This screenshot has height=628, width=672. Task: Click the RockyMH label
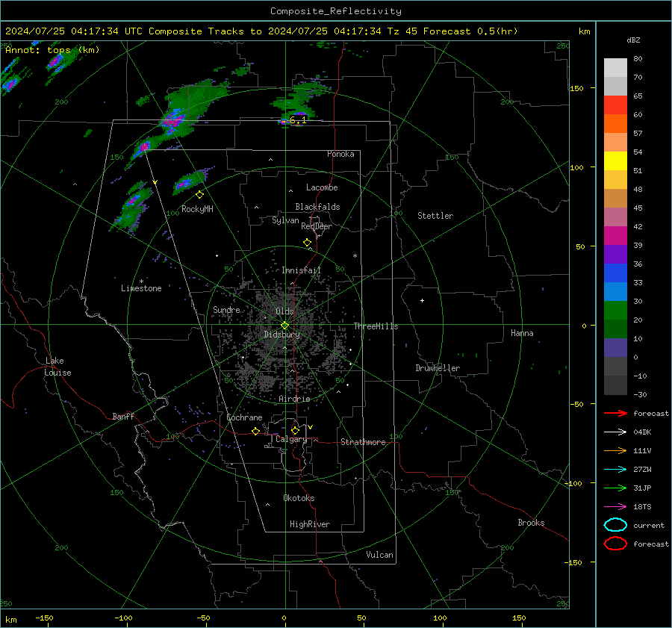pyautogui.click(x=197, y=209)
